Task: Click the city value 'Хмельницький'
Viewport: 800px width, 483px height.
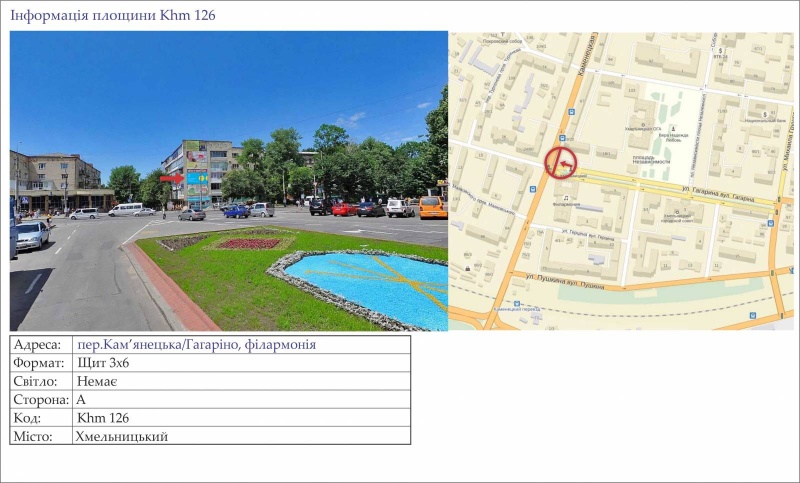Action: [121, 436]
